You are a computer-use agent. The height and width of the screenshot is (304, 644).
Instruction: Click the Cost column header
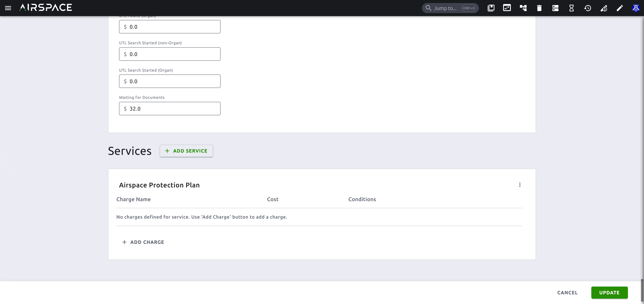273,199
